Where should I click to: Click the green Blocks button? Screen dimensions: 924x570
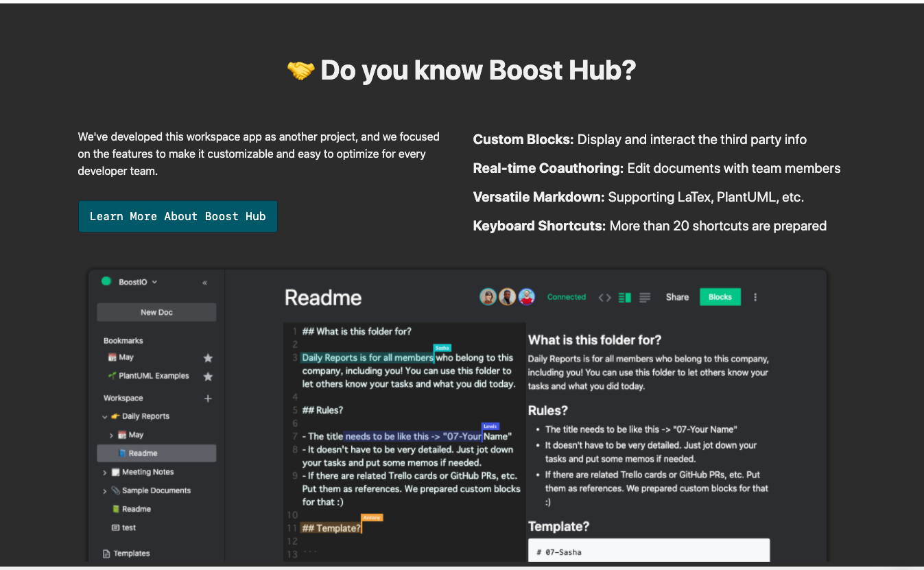coord(720,297)
